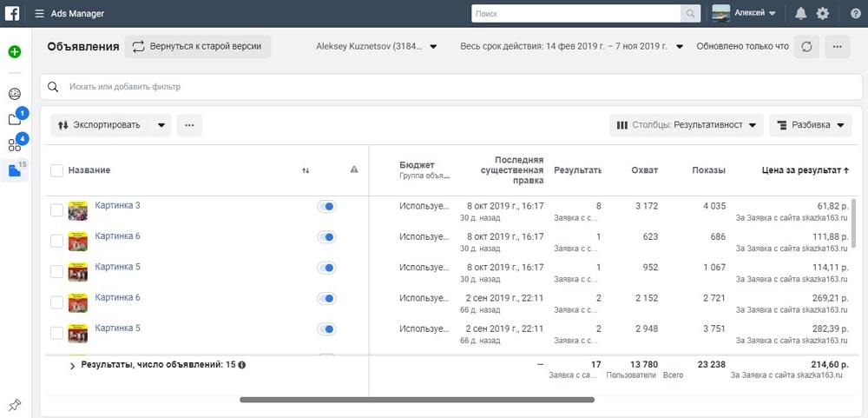Viewport: 868px width, 418px height.
Task: Focus the top Поиск search field
Action: (x=575, y=14)
